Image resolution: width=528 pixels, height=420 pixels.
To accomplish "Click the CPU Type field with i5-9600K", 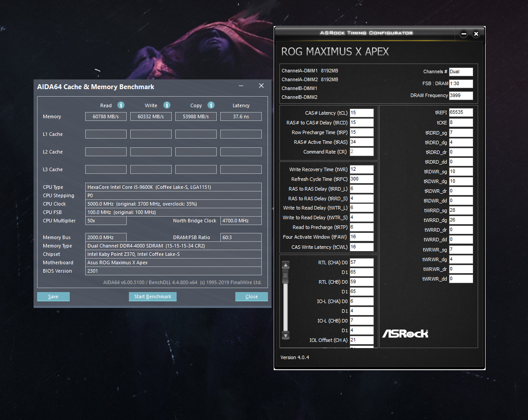I will click(173, 187).
